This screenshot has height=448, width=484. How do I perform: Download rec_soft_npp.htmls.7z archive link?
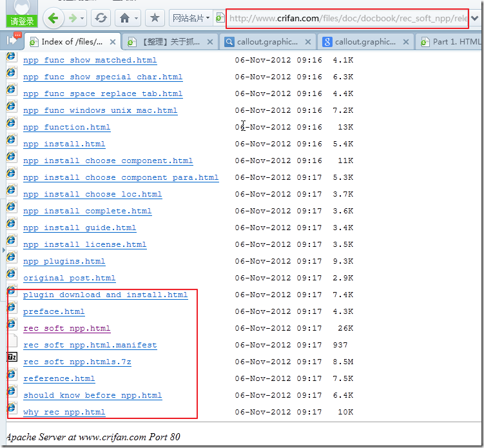tap(77, 362)
